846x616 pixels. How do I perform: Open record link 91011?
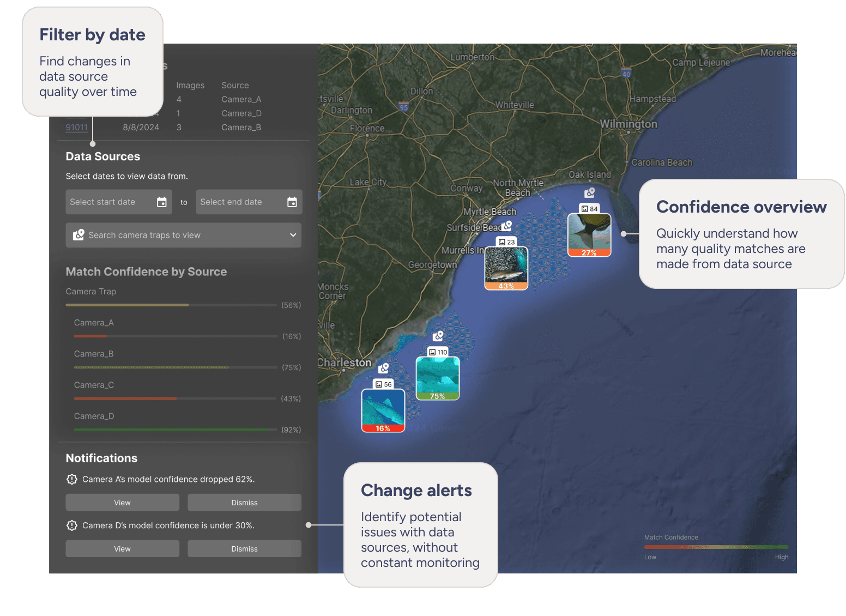(x=76, y=128)
